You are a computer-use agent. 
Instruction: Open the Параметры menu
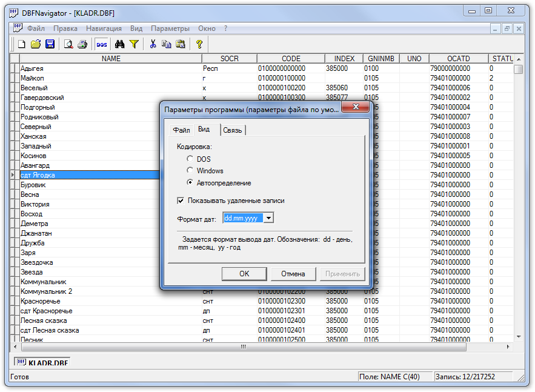[x=170, y=28]
